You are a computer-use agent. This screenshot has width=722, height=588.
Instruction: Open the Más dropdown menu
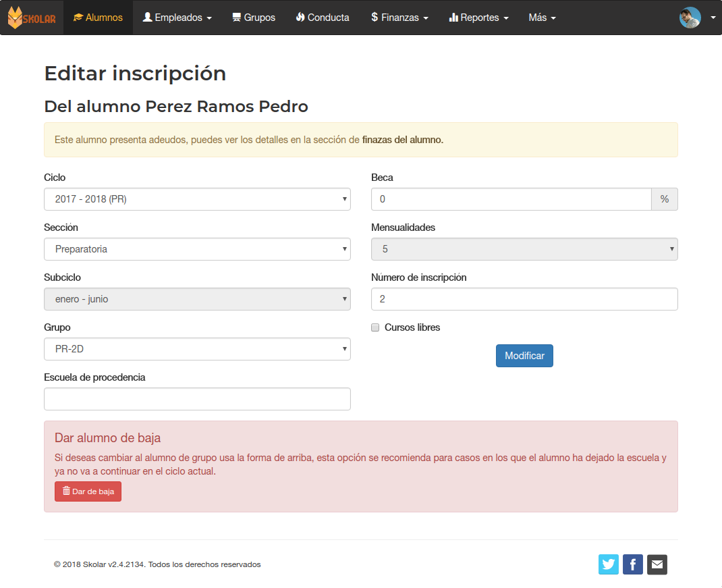coord(542,18)
